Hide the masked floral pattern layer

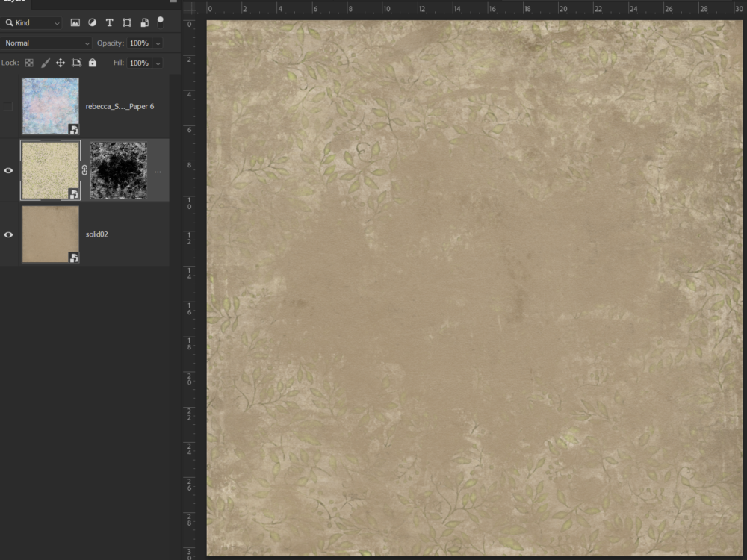pos(8,170)
